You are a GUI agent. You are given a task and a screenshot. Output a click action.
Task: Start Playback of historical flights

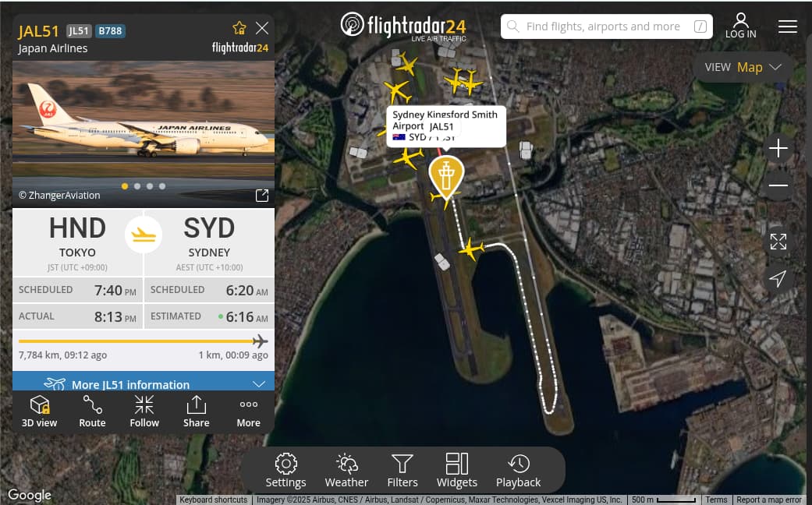click(518, 471)
